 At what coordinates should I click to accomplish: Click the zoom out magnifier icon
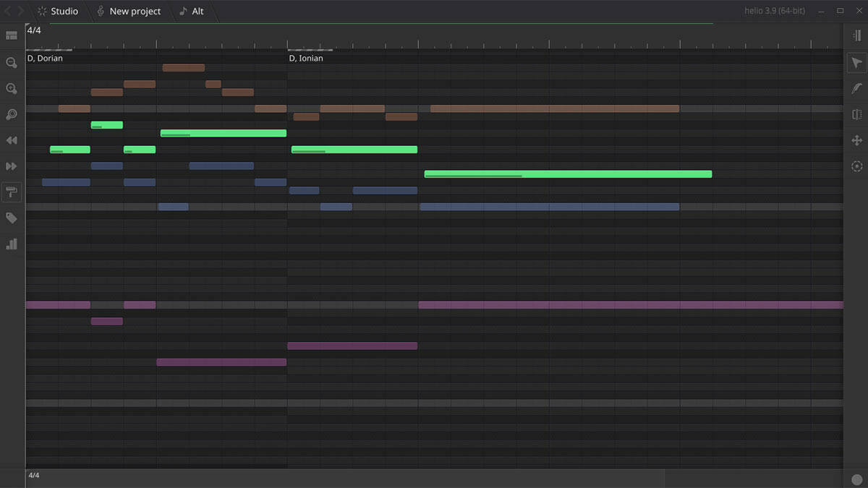12,63
